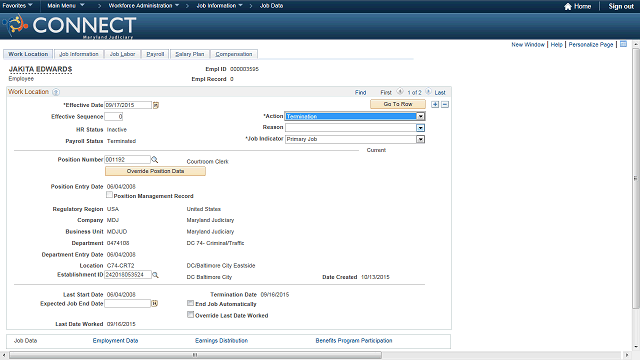Click the Override Position Data button
The image size is (640, 360).
[x=156, y=171]
